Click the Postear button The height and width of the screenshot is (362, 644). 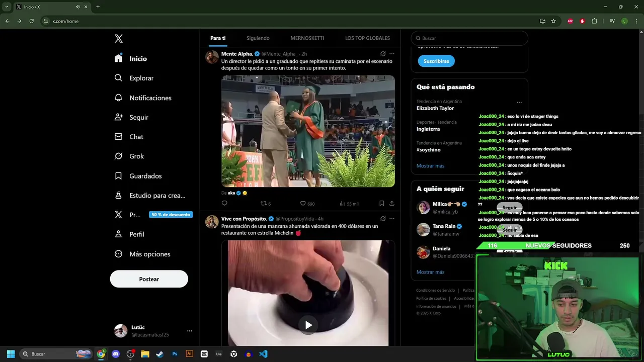[149, 279]
